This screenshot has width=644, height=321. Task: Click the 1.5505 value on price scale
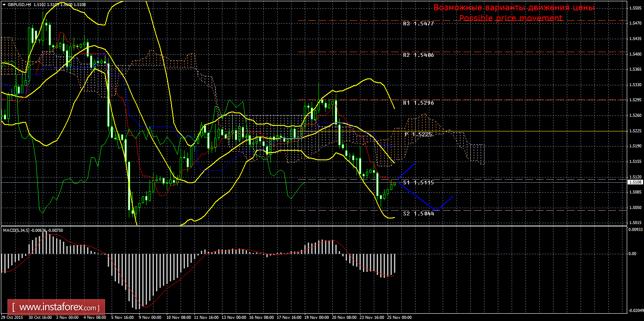pyautogui.click(x=635, y=8)
